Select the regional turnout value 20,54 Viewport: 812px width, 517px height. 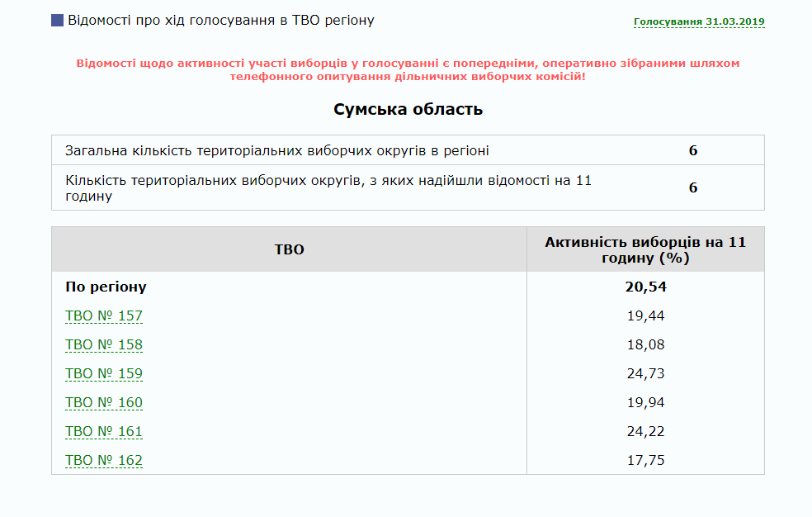coord(646,287)
